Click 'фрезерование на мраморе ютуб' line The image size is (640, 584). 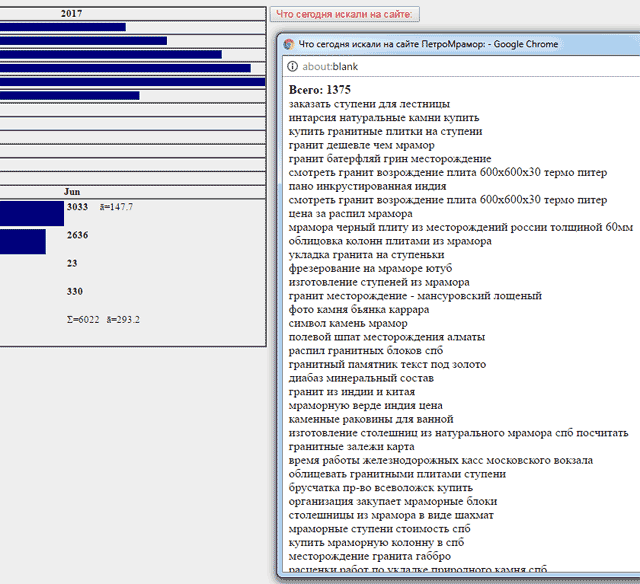pos(370,269)
